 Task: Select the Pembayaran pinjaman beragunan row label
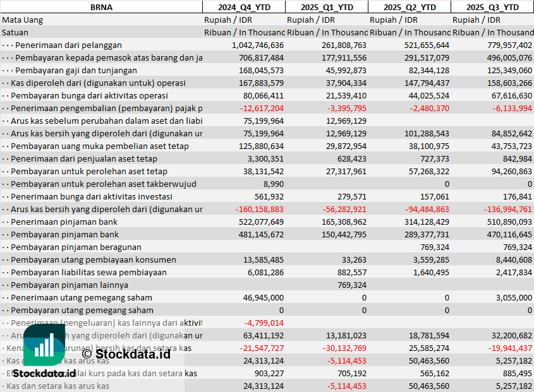(76, 247)
